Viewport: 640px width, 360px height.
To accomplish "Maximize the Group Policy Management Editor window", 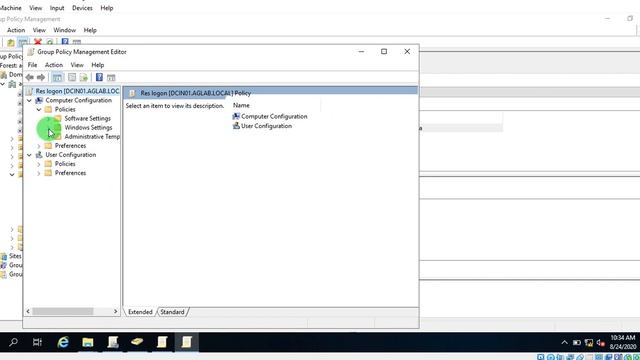I will [384, 51].
